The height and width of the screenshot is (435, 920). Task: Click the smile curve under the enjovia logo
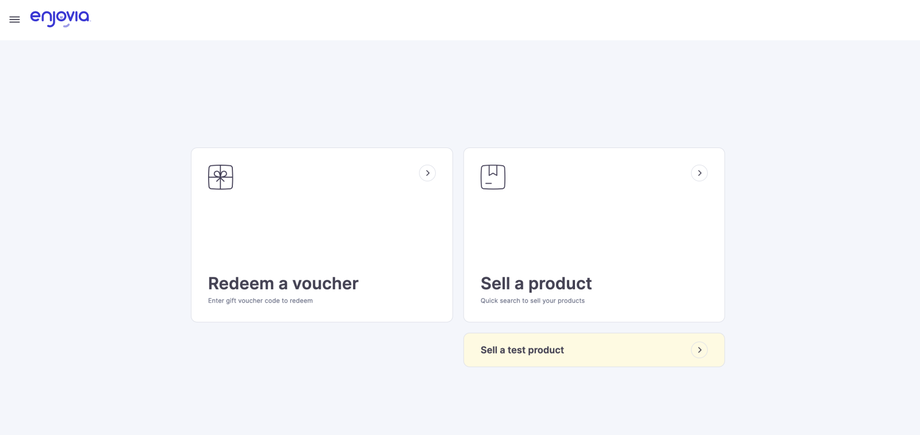pos(66,25)
